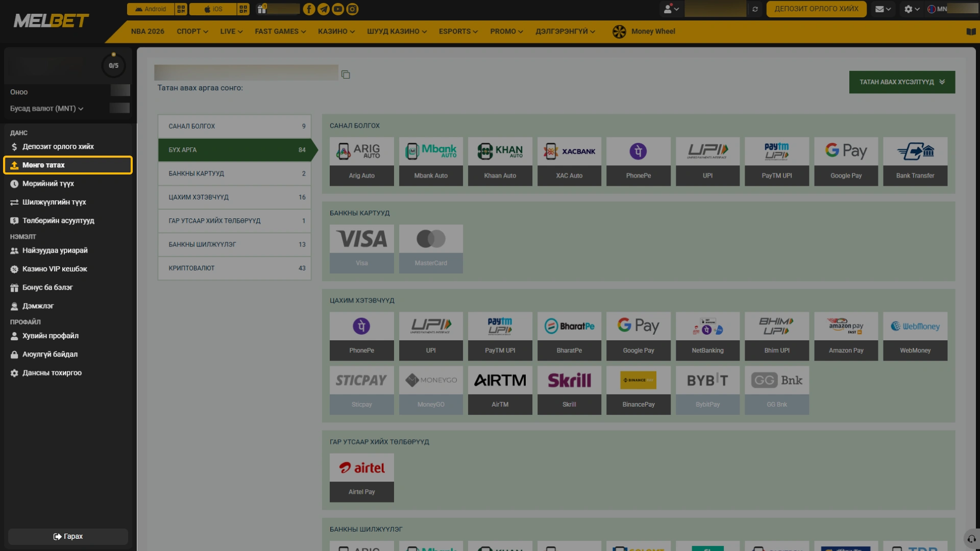Image resolution: width=980 pixels, height=551 pixels.
Task: Download the Android app button
Action: (151, 9)
